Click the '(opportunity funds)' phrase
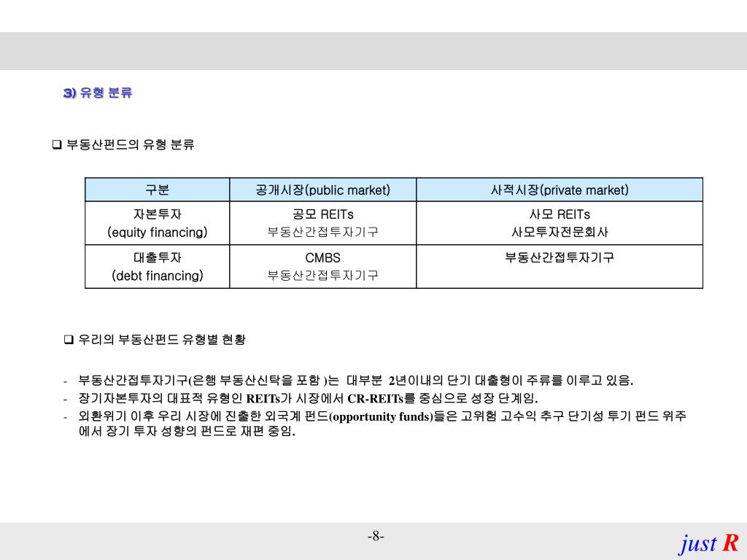 coord(381,416)
